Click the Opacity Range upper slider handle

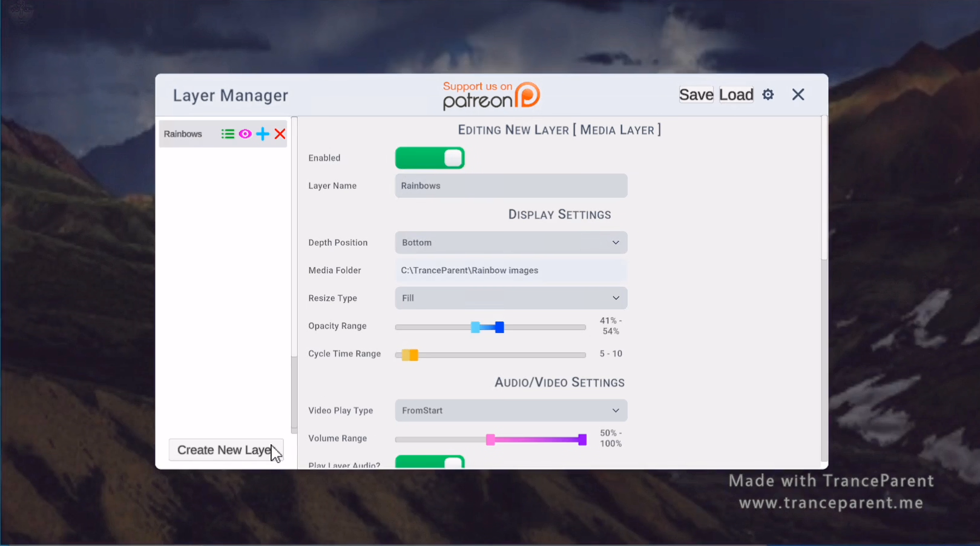tap(499, 327)
